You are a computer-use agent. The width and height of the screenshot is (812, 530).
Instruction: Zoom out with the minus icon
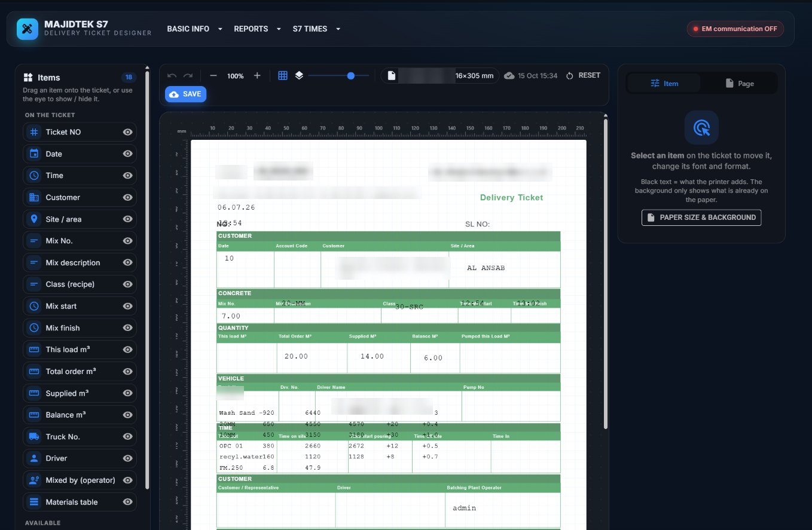213,76
